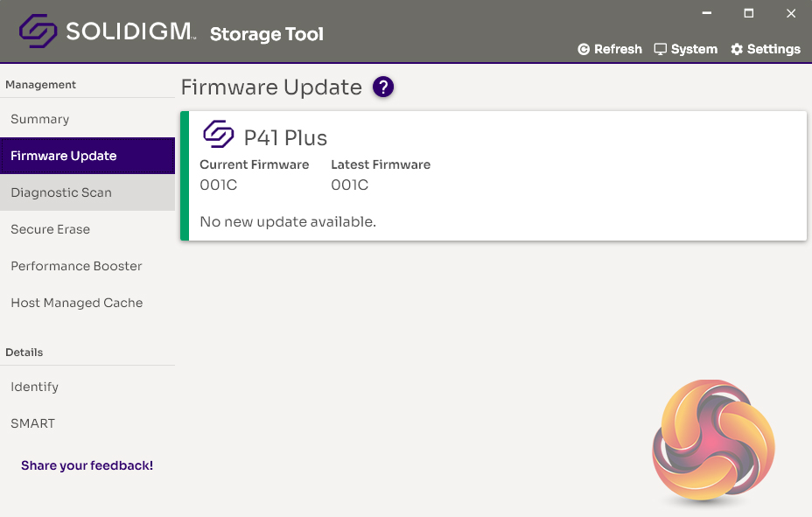
Task: Click the Firmware Update help question mark icon
Action: (383, 87)
